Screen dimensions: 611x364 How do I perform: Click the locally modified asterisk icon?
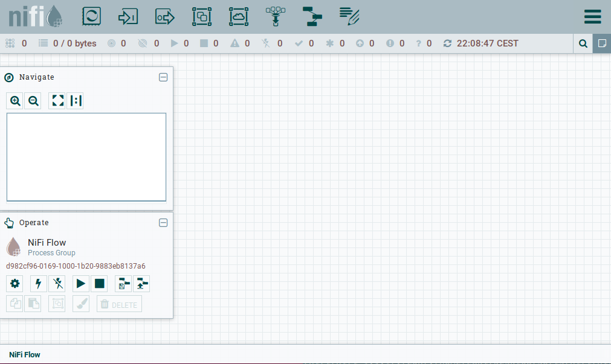pyautogui.click(x=329, y=43)
